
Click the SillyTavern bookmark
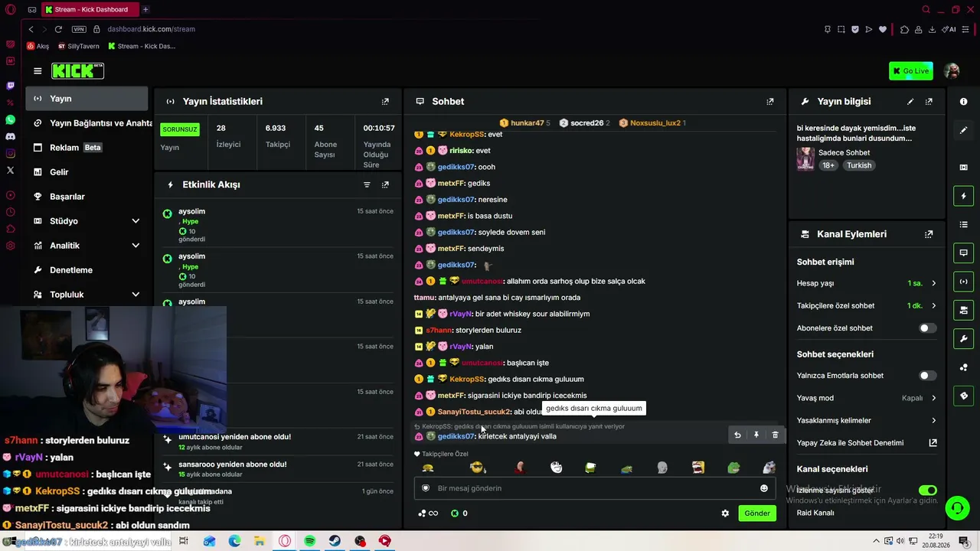(x=78, y=46)
